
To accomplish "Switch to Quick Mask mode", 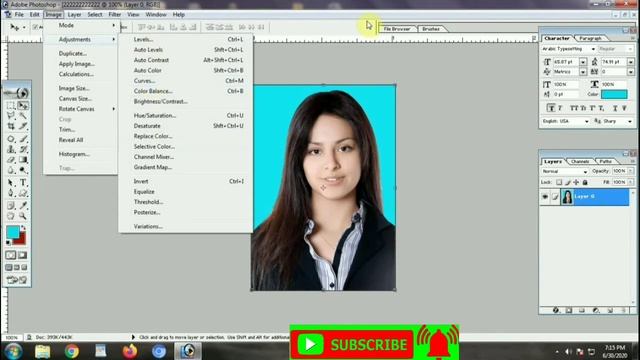I will tap(23, 255).
